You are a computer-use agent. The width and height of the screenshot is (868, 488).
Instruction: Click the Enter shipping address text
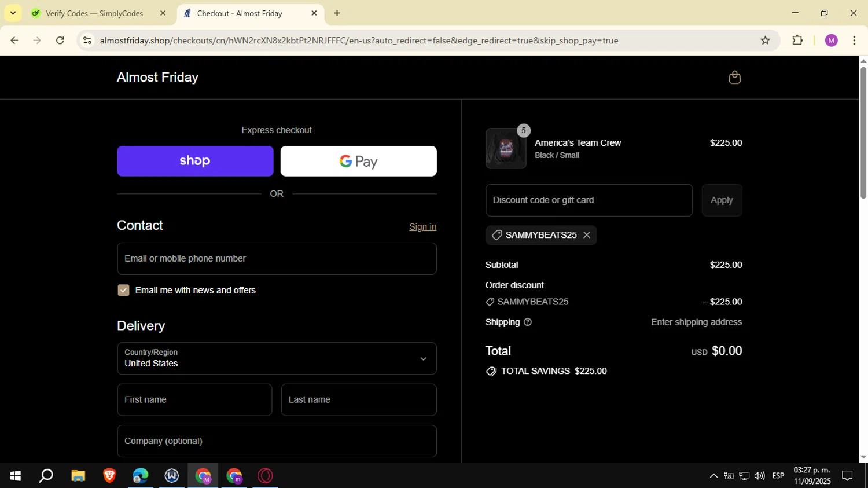pos(696,322)
